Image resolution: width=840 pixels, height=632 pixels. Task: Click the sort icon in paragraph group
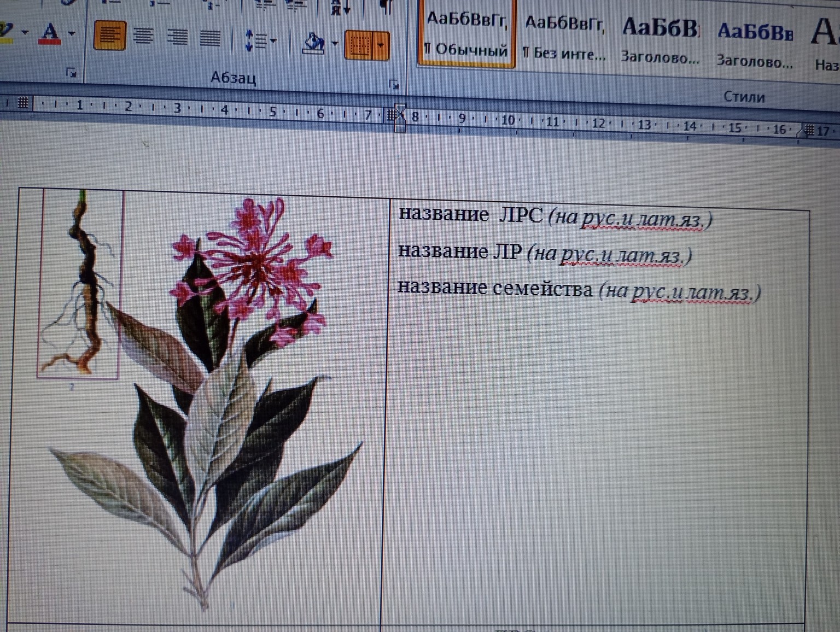[x=341, y=8]
